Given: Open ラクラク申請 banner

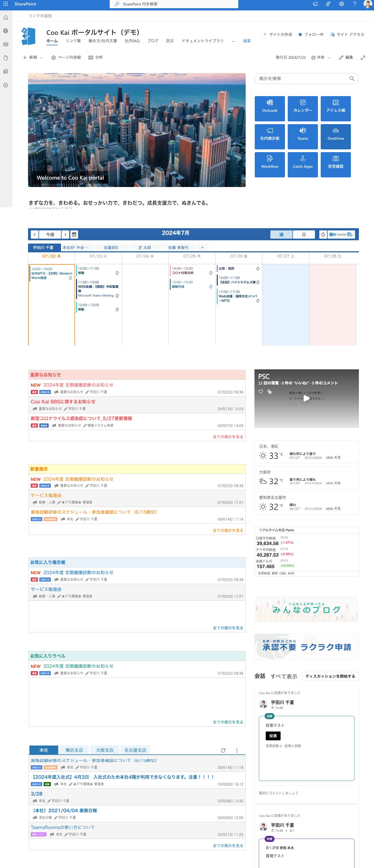Looking at the screenshot, I should [x=307, y=646].
